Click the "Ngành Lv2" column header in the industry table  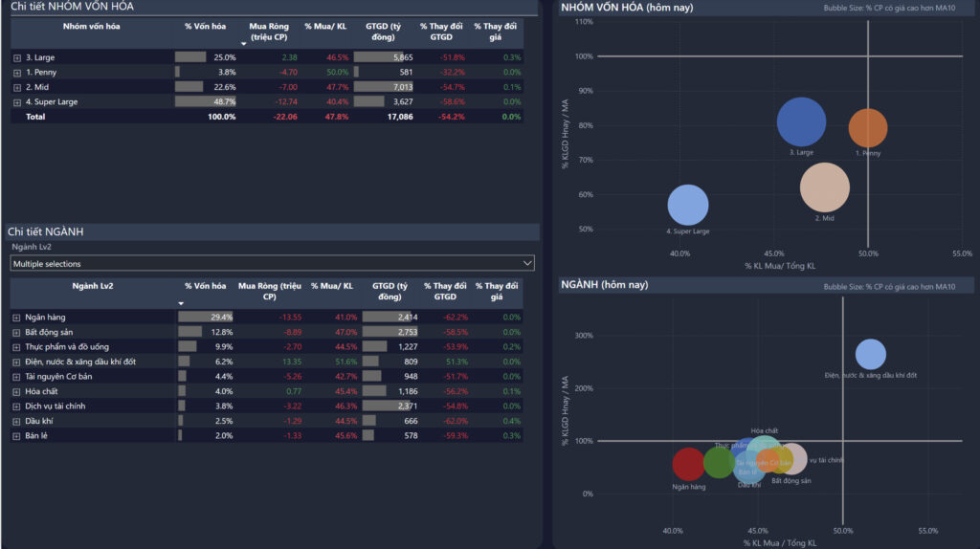(92, 286)
